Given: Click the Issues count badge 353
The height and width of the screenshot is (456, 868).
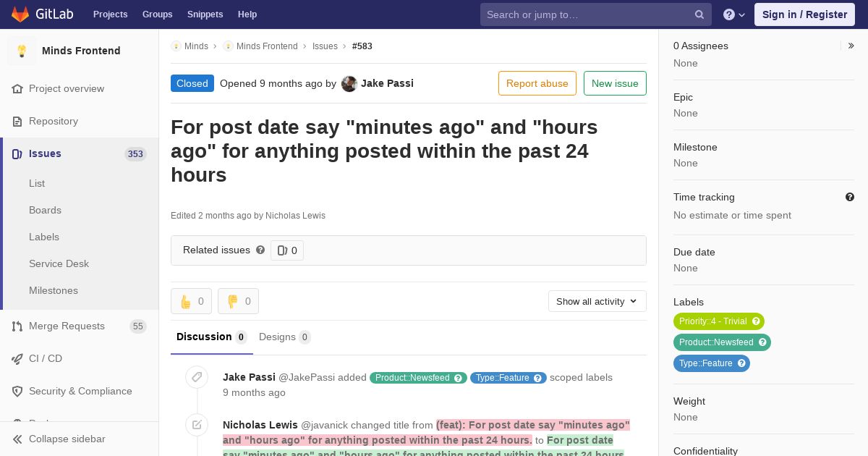Looking at the screenshot, I should 135,153.
